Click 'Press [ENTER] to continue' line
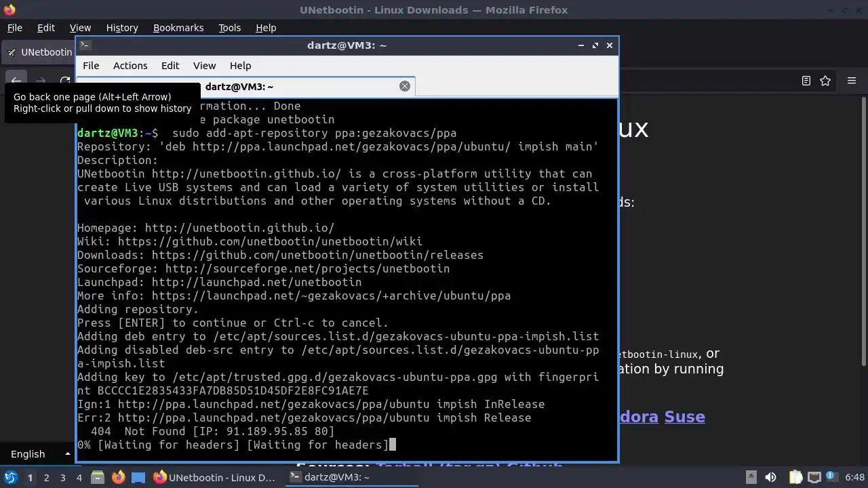Image resolution: width=868 pixels, height=488 pixels. 233,323
